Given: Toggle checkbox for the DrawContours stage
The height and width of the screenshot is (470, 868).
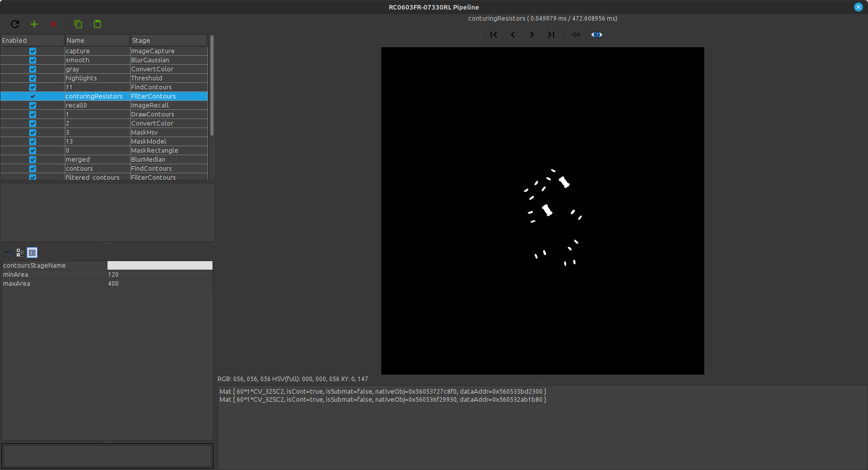Looking at the screenshot, I should pos(33,114).
